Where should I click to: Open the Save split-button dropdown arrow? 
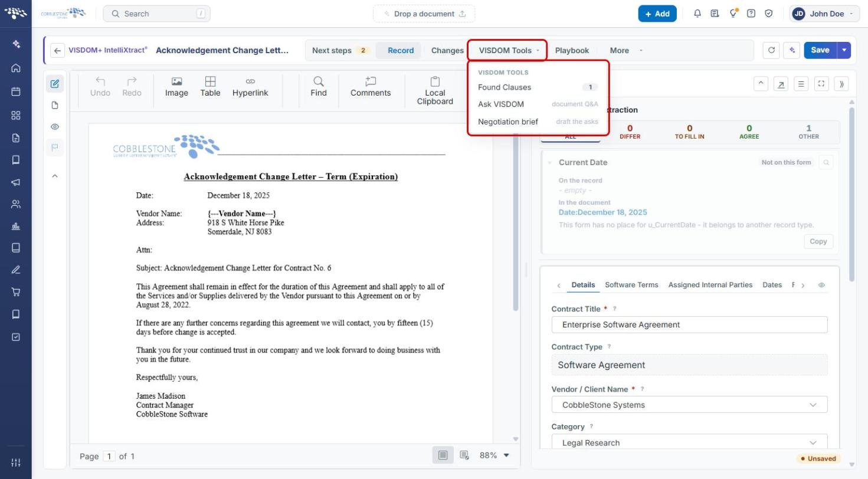[x=844, y=50]
